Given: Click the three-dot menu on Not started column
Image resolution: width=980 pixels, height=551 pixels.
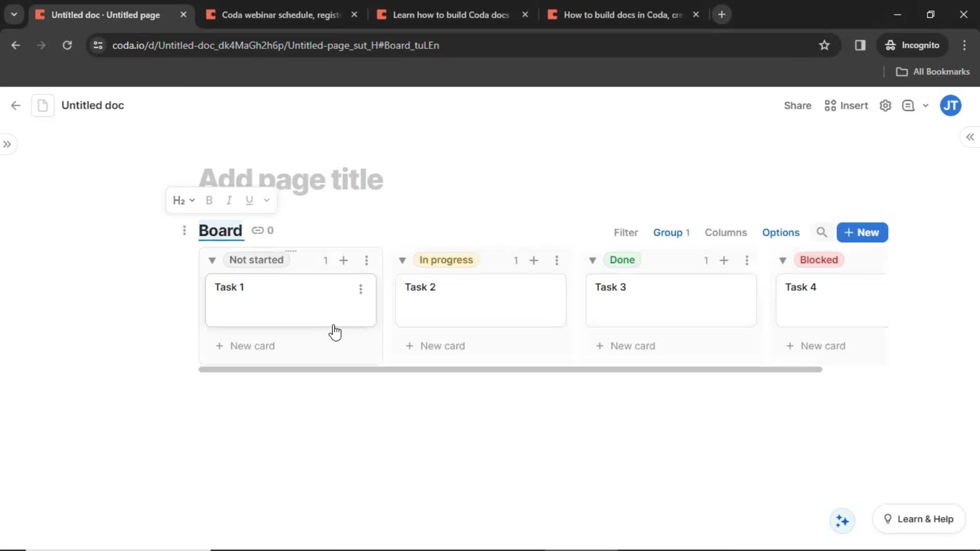Looking at the screenshot, I should [367, 260].
